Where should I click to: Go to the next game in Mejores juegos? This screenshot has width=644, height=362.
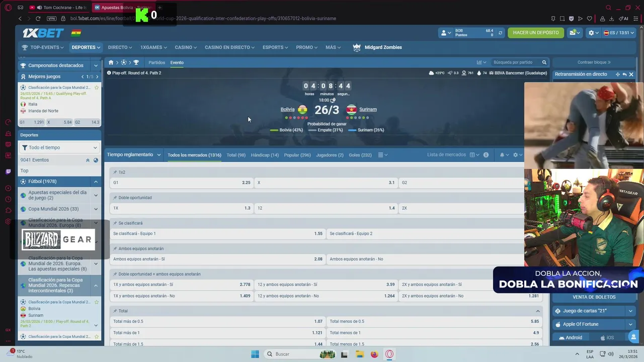click(x=97, y=76)
